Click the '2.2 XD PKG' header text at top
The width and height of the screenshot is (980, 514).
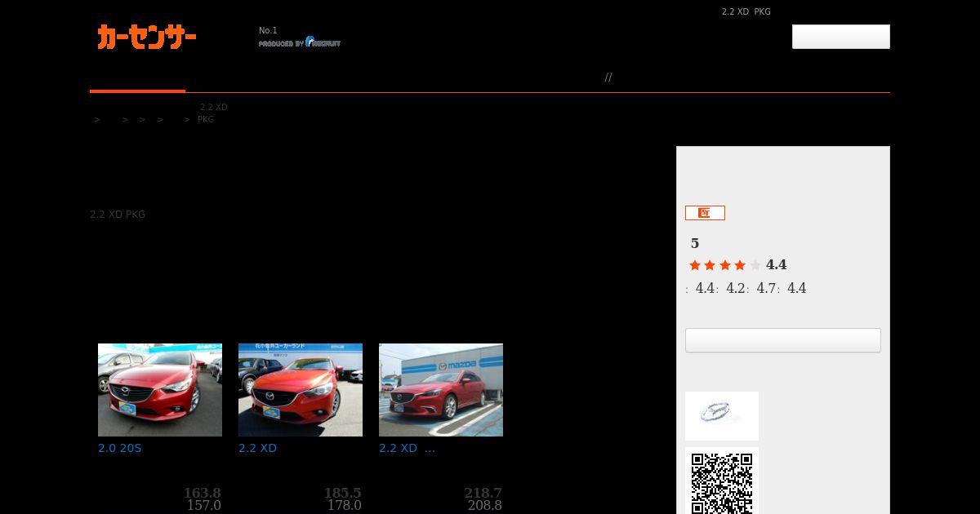point(746,12)
